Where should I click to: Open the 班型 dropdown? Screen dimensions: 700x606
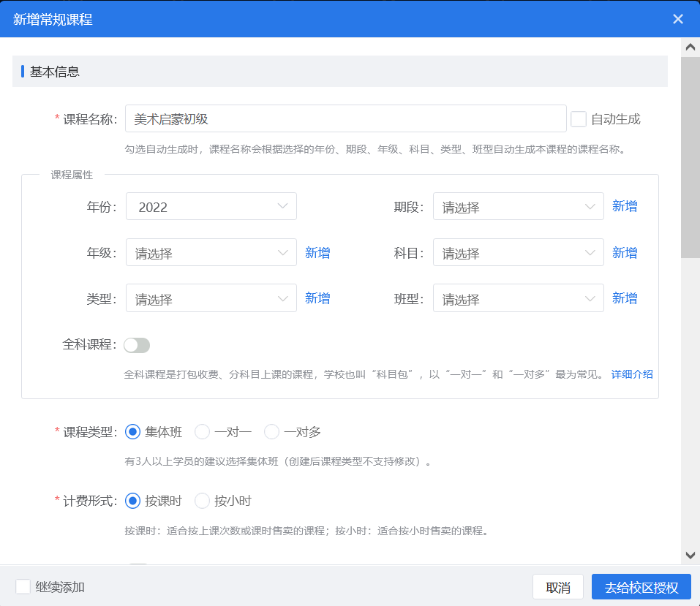pos(519,298)
